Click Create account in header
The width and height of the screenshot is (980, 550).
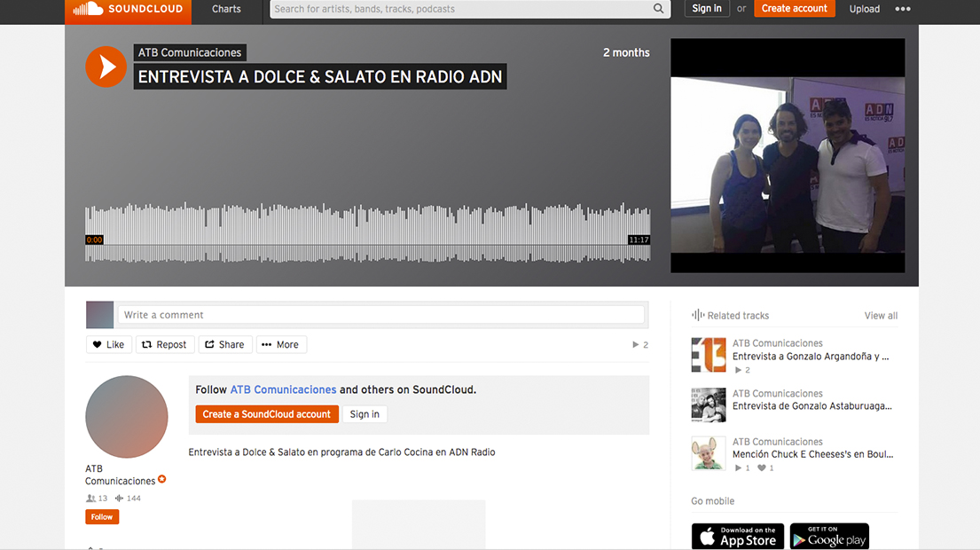(x=794, y=9)
